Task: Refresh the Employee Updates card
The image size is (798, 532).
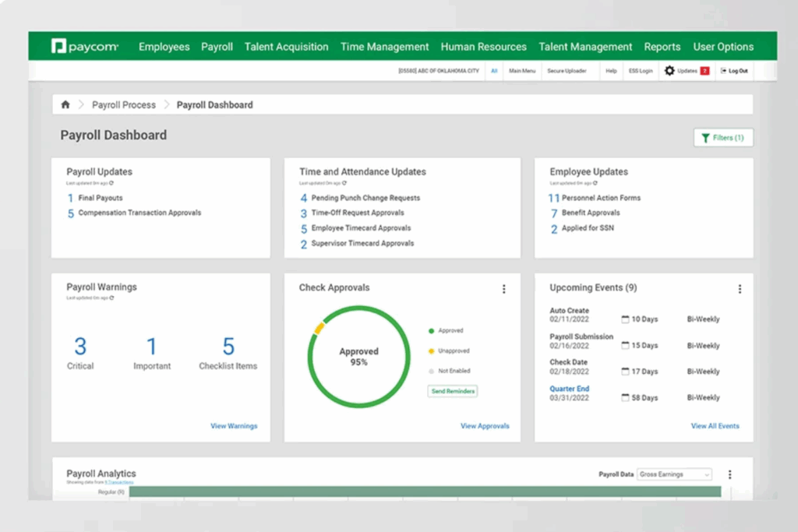Action: coord(595,183)
